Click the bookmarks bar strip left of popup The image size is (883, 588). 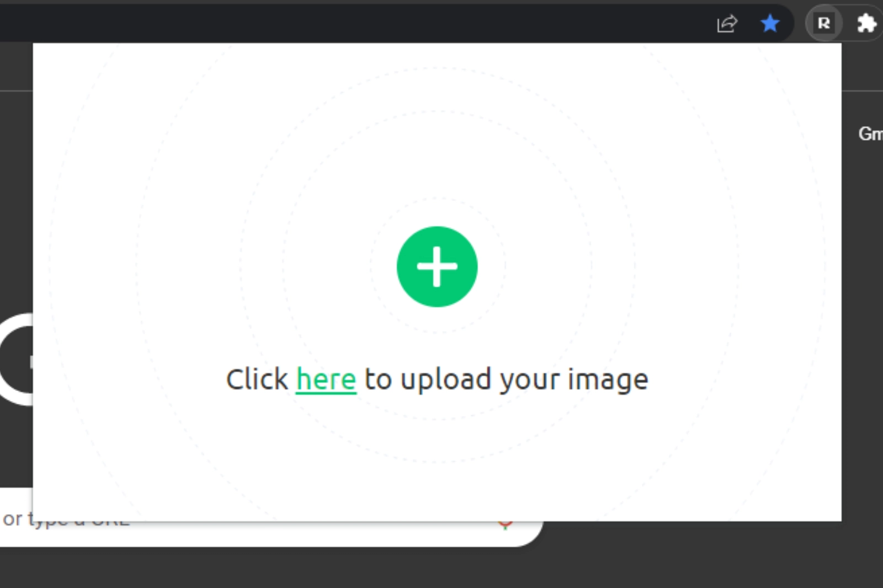16,66
